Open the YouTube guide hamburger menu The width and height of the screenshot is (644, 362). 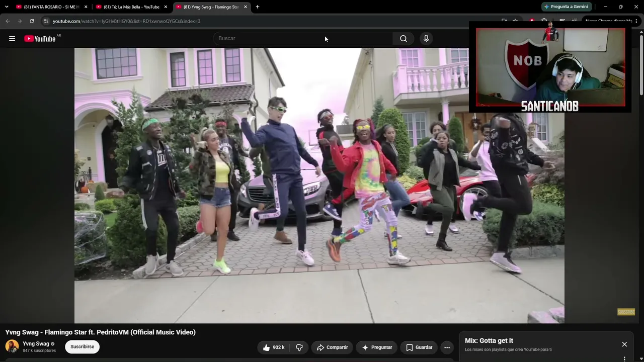click(12, 39)
